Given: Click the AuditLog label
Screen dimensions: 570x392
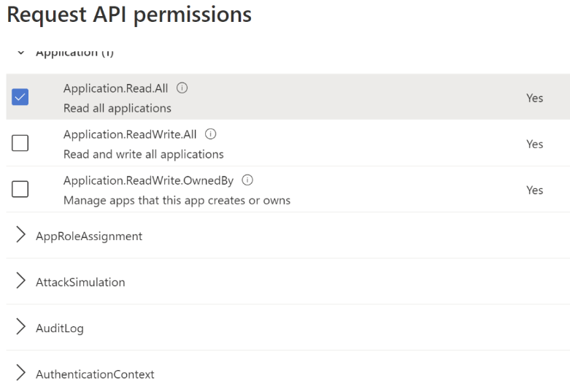Looking at the screenshot, I should 60,328.
